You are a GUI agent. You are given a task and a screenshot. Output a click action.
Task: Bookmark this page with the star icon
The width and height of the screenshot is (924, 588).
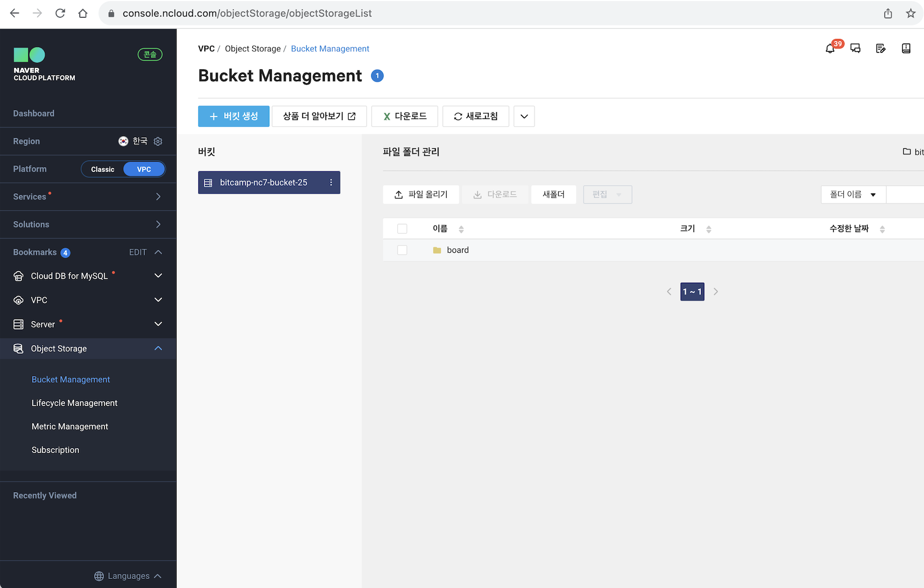[911, 13]
